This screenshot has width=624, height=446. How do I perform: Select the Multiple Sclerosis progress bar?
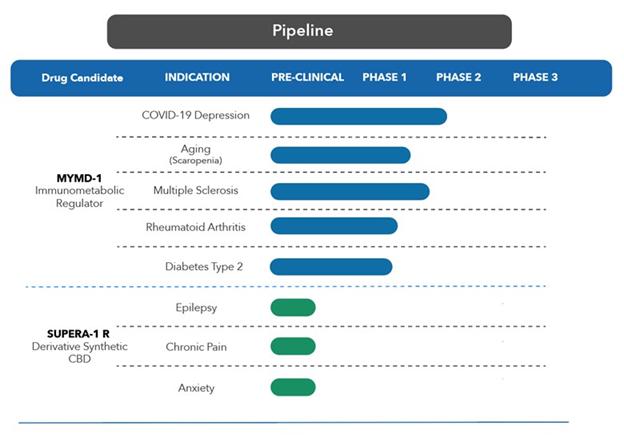(349, 191)
